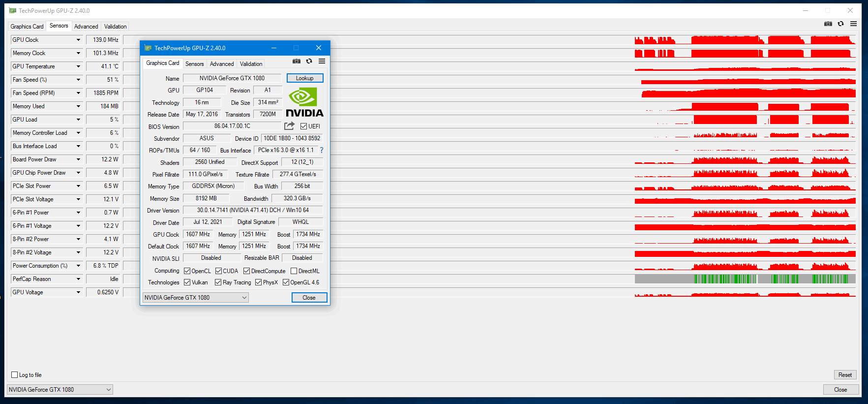Screen dimensions: 868x404
Task: Toggle the UEFI checkbox
Action: tap(303, 126)
